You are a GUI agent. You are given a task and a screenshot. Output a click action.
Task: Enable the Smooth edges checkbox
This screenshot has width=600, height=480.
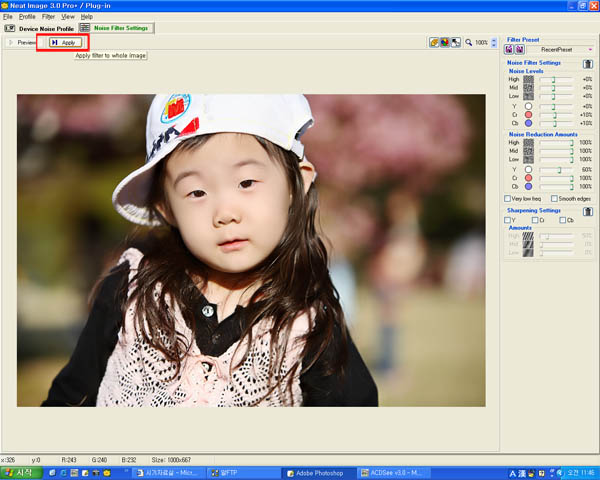tap(554, 199)
